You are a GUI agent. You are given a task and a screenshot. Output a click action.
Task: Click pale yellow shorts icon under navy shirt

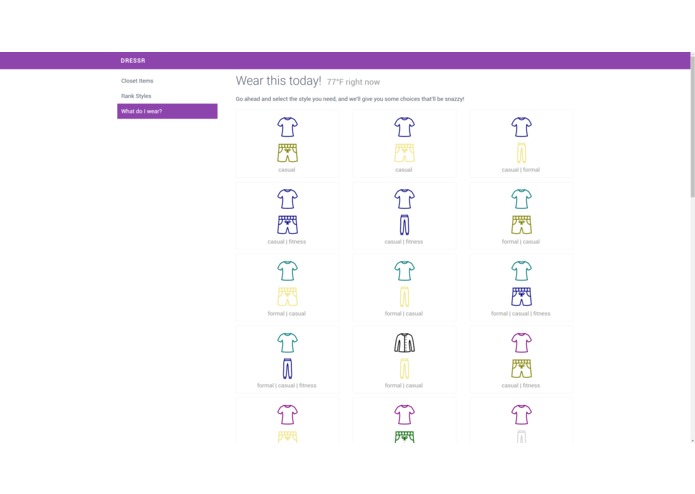click(404, 153)
